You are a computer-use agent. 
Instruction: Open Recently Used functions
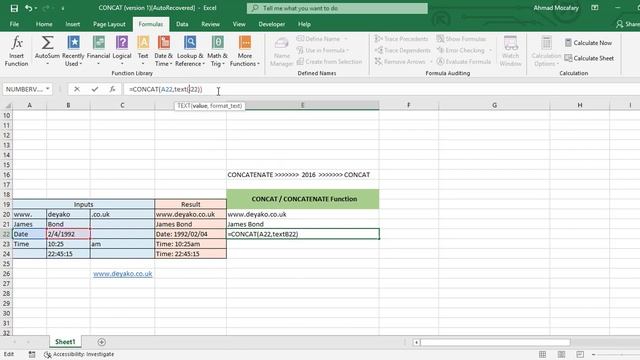[x=73, y=51]
